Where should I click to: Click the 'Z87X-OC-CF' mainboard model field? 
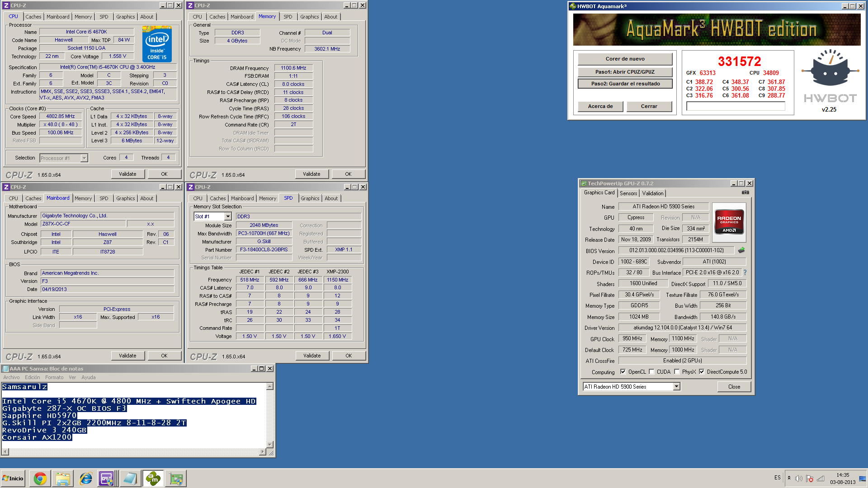(83, 224)
